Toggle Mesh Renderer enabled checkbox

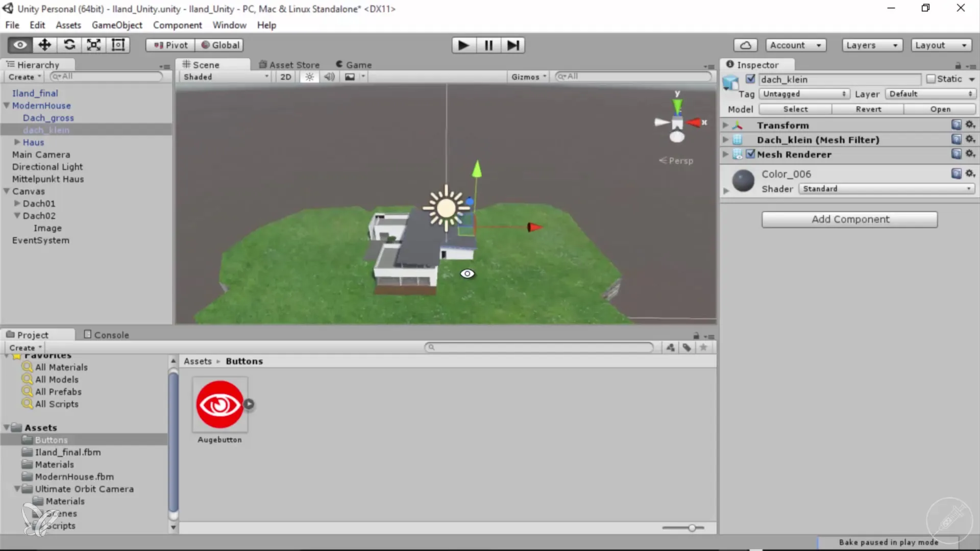750,154
